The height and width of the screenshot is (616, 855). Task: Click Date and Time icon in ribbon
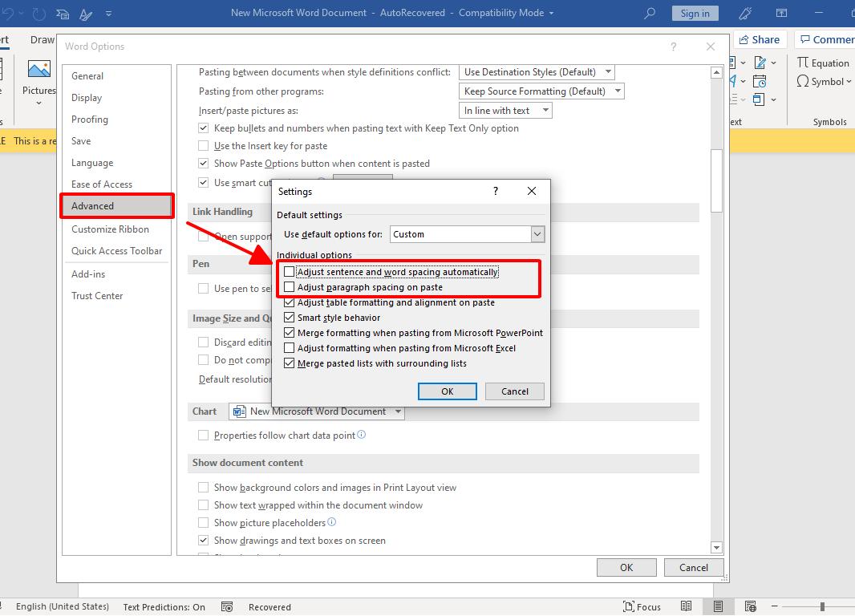click(759, 81)
